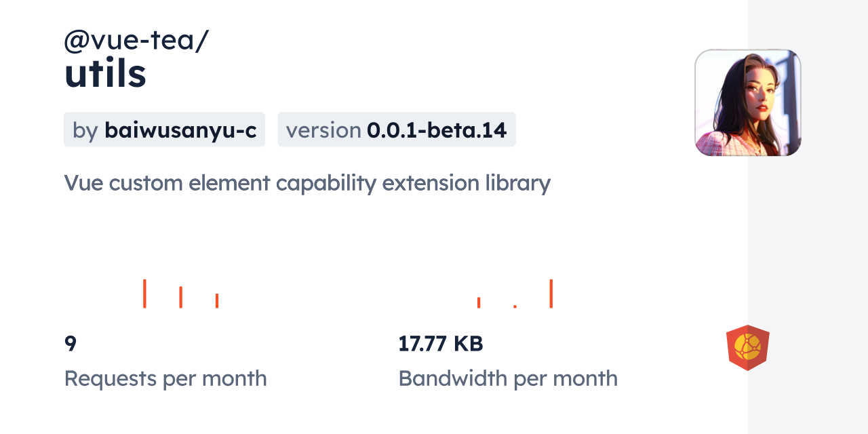The width and height of the screenshot is (868, 434).
Task: Click the tallest bar in bandwidth chart
Action: 551,294
